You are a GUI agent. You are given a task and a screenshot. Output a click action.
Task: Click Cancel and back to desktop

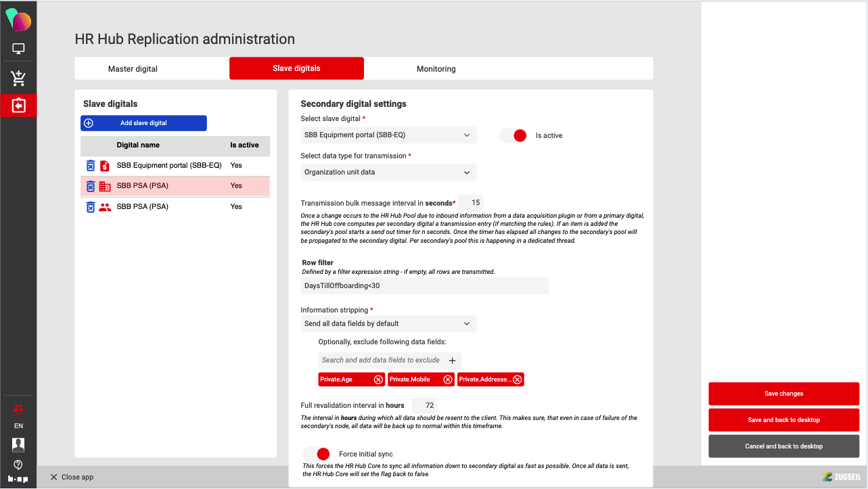[783, 446]
